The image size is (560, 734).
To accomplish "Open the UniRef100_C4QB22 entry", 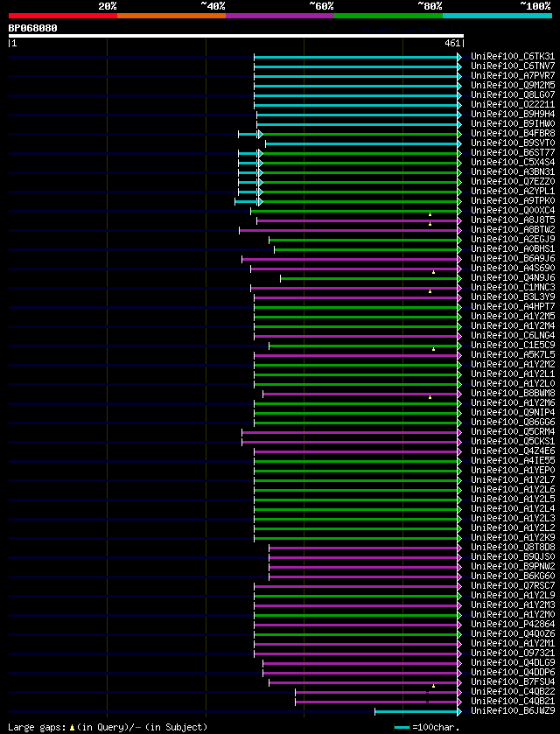I will pos(513,691).
